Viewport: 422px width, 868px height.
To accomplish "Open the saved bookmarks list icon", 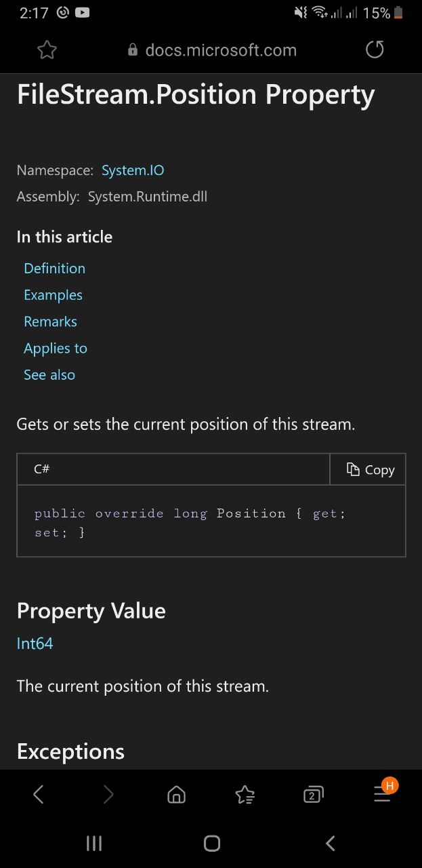I will pos(245,794).
